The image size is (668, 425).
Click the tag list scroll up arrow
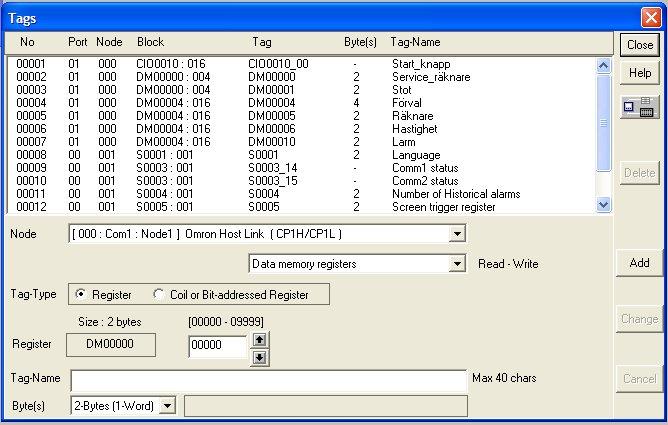pyautogui.click(x=603, y=66)
